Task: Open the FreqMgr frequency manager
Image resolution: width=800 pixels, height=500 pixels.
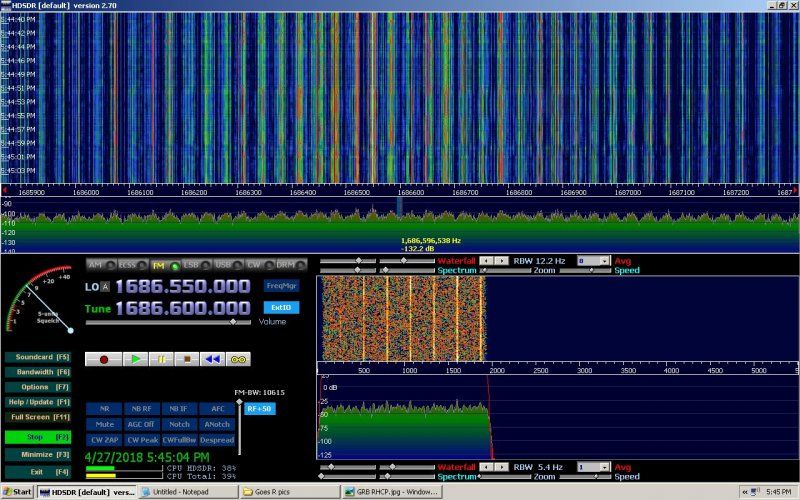Action: coord(281,286)
